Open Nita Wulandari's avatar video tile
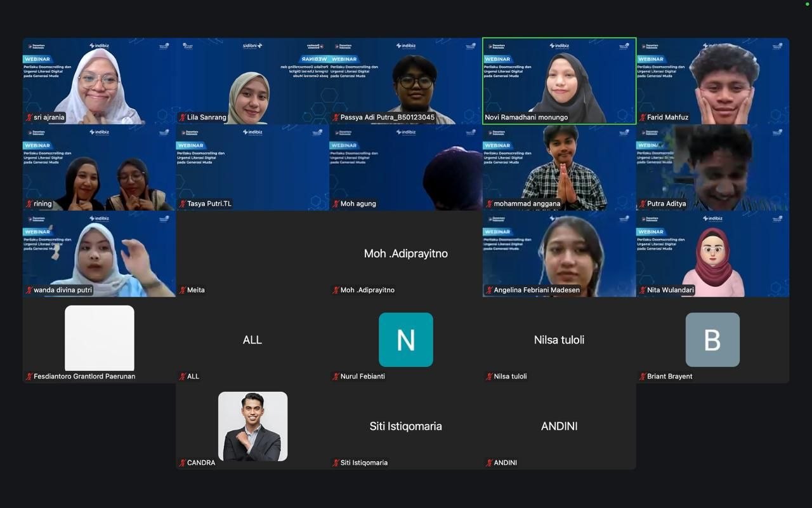The height and width of the screenshot is (508, 812). (712, 254)
